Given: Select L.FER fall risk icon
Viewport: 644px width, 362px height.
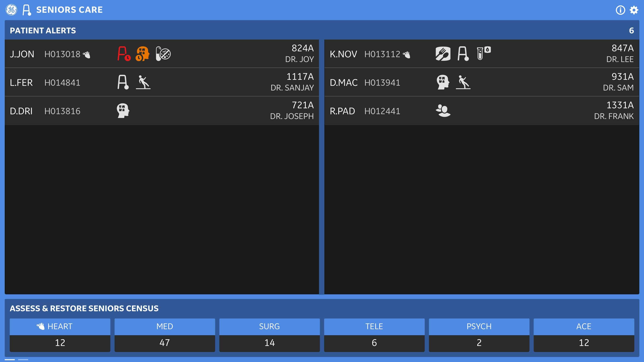Looking at the screenshot, I should [143, 82].
